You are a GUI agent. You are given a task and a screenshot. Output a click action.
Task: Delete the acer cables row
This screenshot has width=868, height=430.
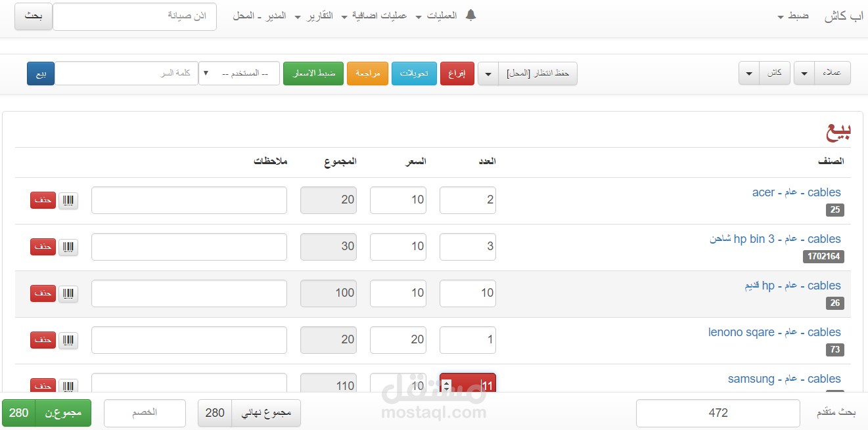point(43,200)
